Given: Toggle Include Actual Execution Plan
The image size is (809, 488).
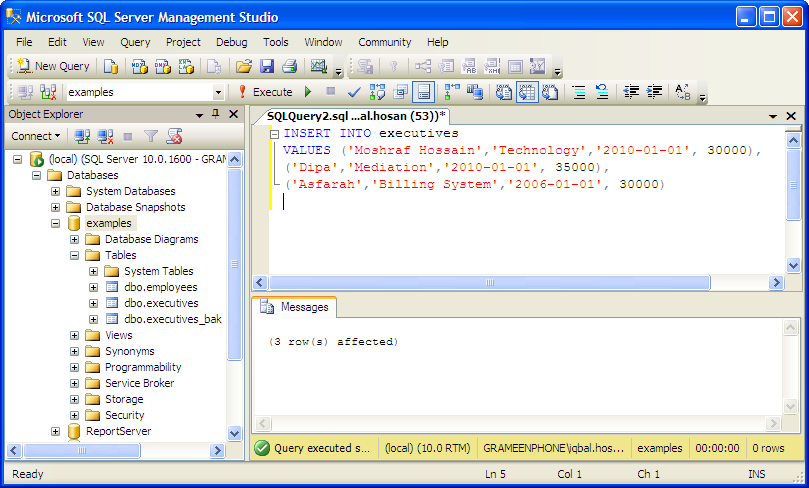Looking at the screenshot, I should 452,92.
